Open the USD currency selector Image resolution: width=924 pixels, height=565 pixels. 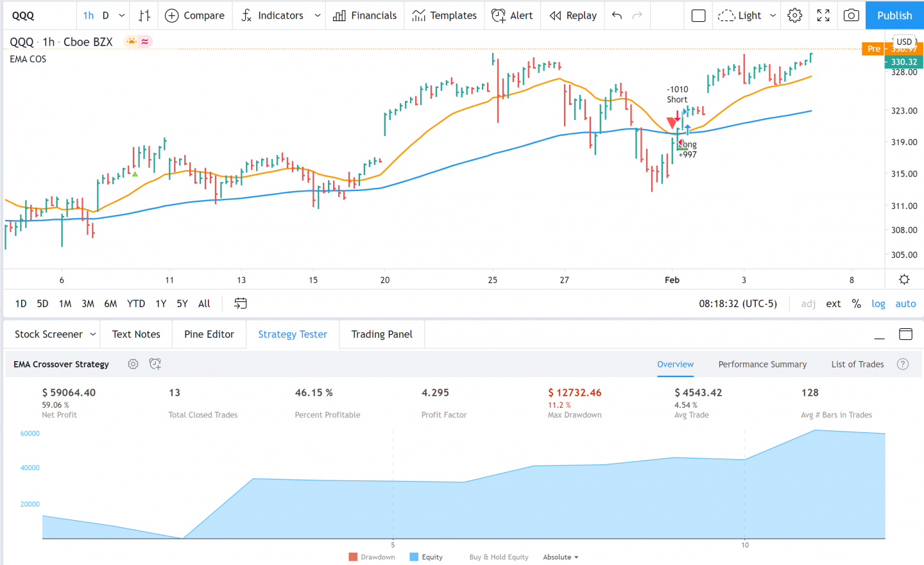coord(903,42)
